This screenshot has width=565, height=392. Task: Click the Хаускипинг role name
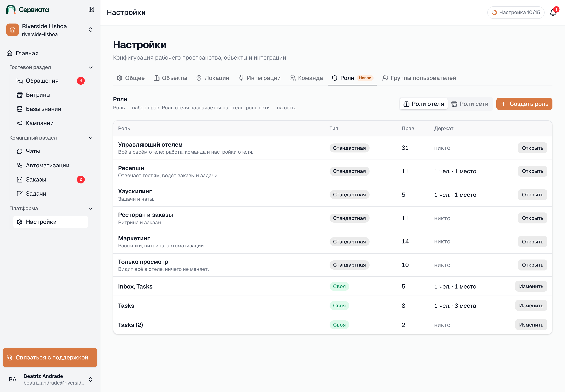coord(135,191)
